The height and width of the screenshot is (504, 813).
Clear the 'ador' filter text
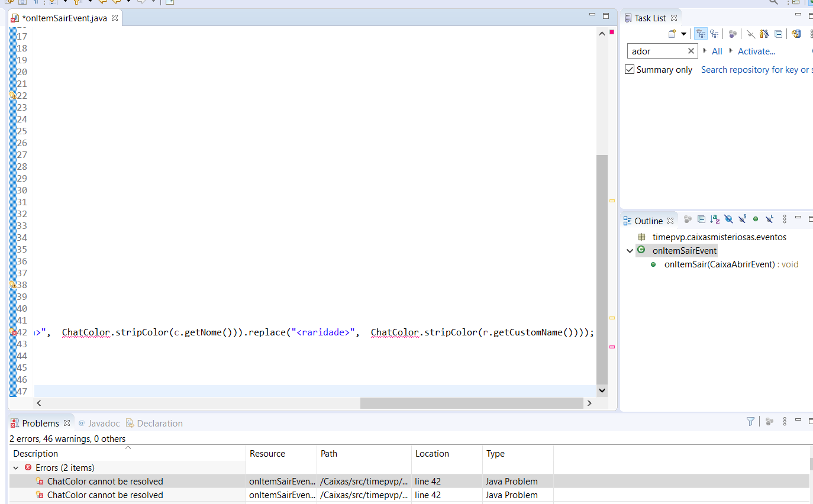691,51
